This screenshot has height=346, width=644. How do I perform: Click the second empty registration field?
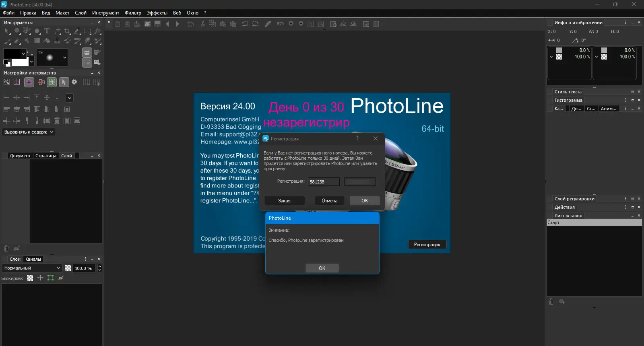pyautogui.click(x=360, y=182)
